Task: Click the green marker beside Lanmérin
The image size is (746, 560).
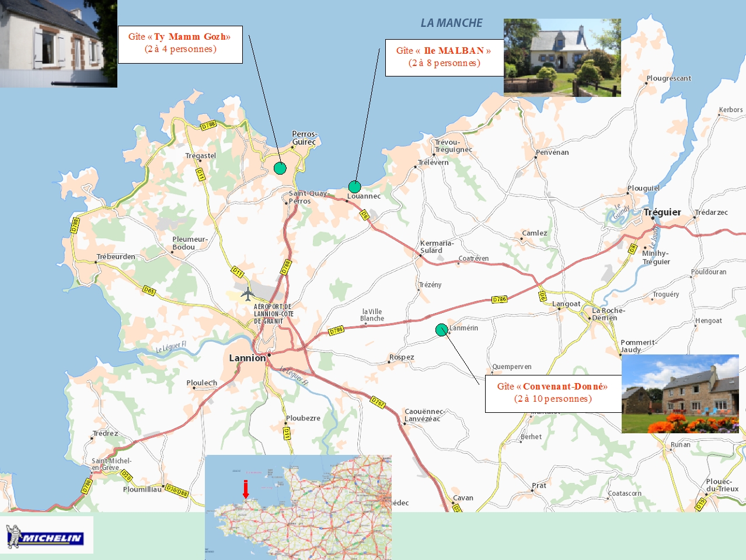Action: [x=441, y=330]
